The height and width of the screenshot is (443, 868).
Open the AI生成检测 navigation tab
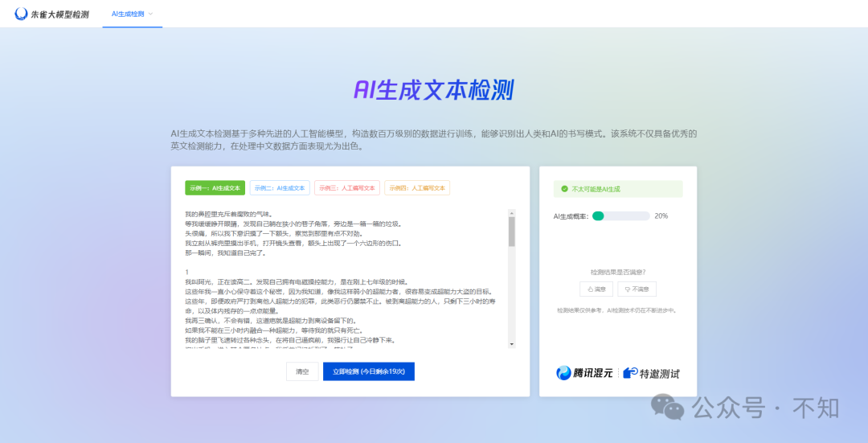(127, 14)
